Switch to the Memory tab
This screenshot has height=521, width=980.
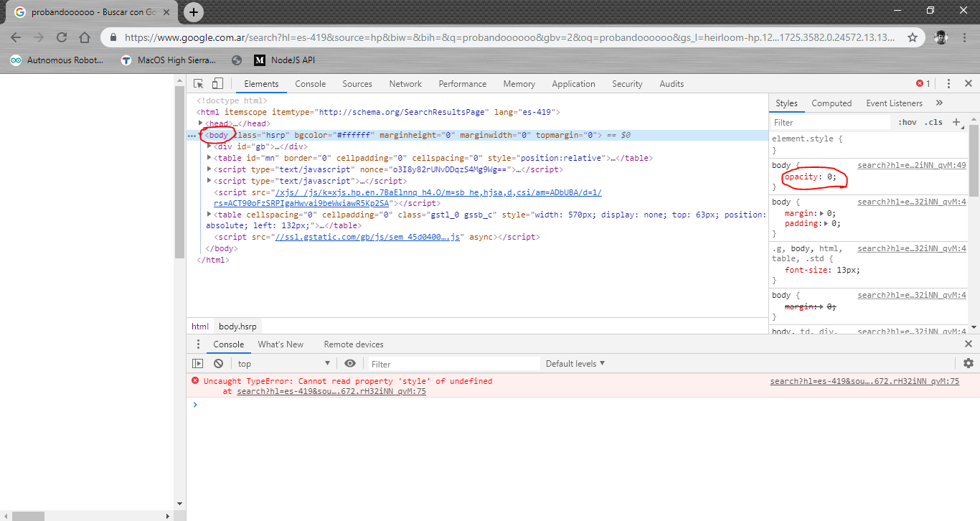tap(519, 84)
